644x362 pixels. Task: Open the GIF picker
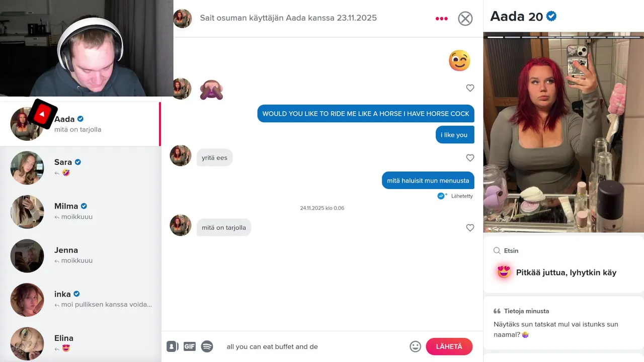(x=190, y=346)
